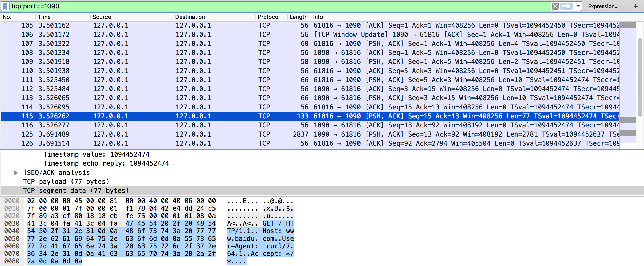Image resolution: width=644 pixels, height=266 pixels.
Task: Click ASCII text 'Host: ww' in hex pane
Action: [278, 231]
